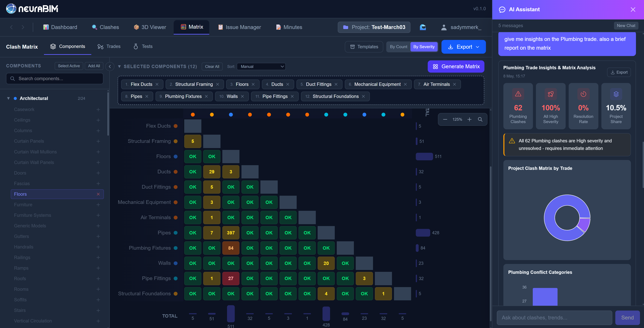Image resolution: width=644 pixels, height=328 pixels.
Task: Click the Project Share layers icon card
Action: pos(616,106)
